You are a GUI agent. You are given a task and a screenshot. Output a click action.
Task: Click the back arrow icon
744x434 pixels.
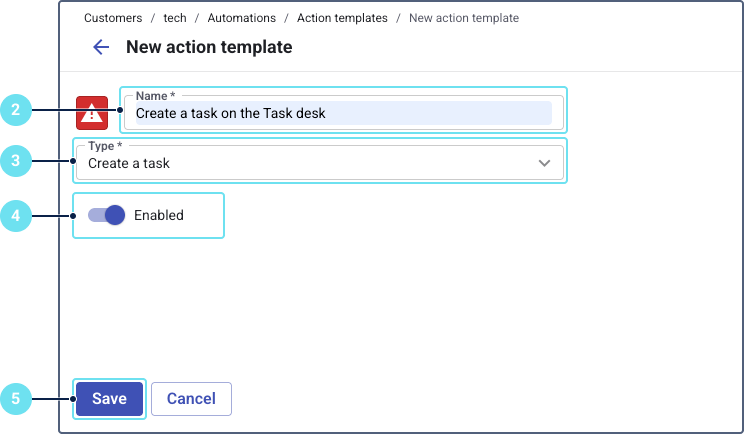click(x=101, y=47)
